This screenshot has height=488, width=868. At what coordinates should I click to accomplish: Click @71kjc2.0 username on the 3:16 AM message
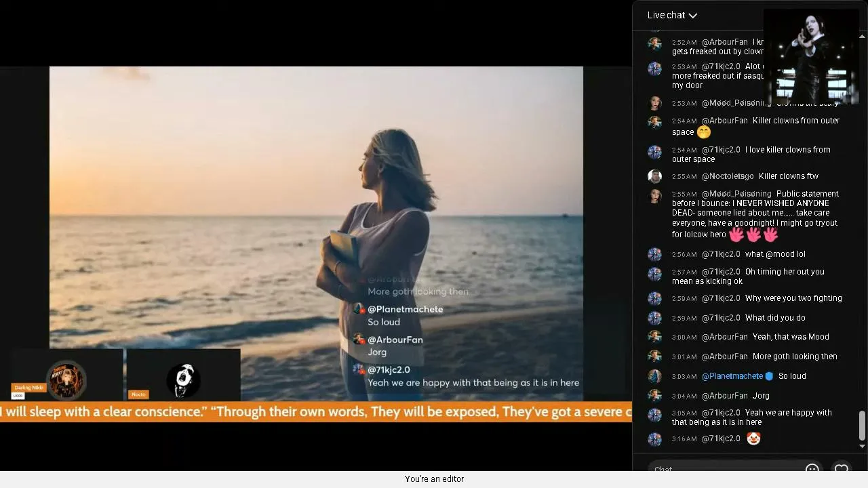(721, 439)
